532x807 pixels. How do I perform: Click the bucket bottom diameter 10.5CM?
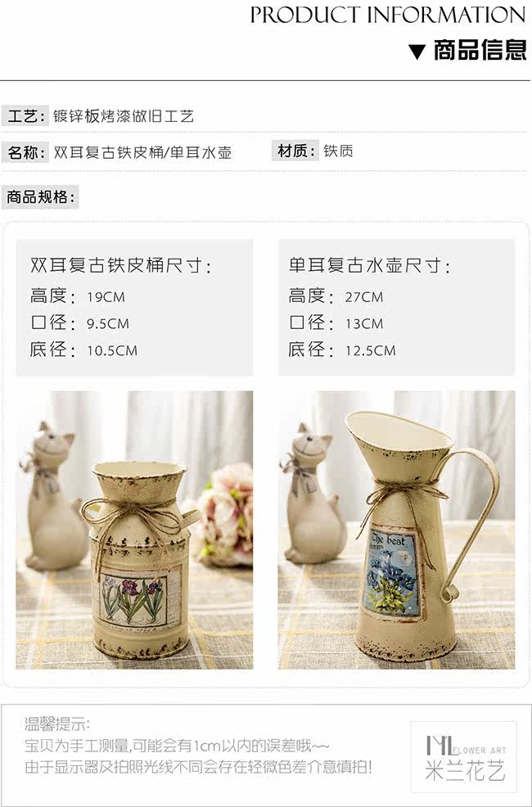pos(112,350)
